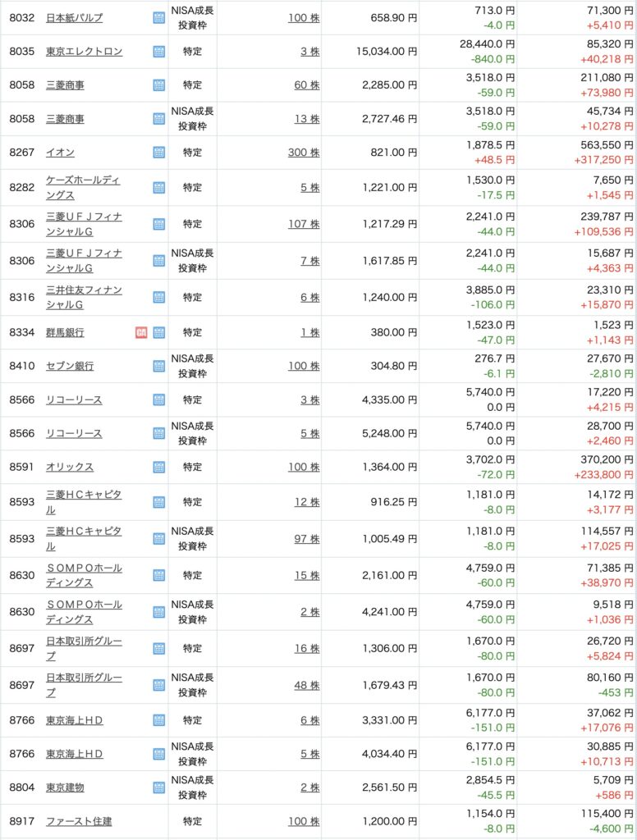Click the calendar icon for セブン銀行
The width and height of the screenshot is (637, 840).
click(158, 366)
